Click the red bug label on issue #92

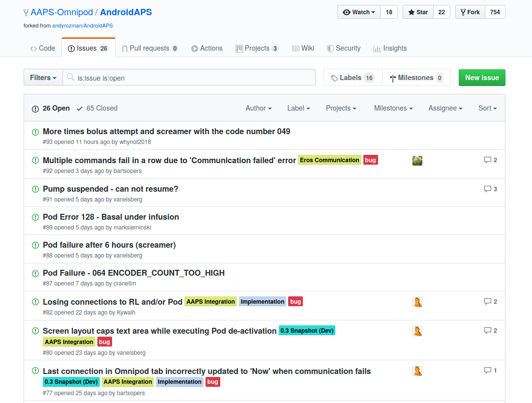tap(370, 160)
